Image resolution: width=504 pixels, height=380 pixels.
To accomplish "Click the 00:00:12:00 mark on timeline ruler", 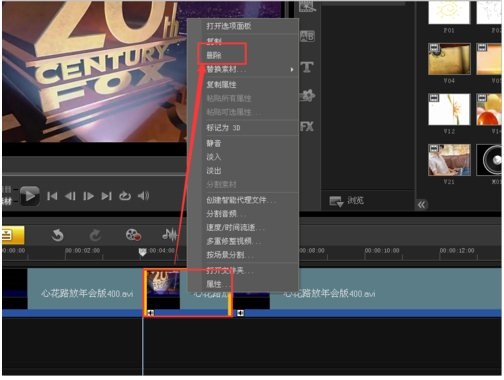I will (x=457, y=251).
